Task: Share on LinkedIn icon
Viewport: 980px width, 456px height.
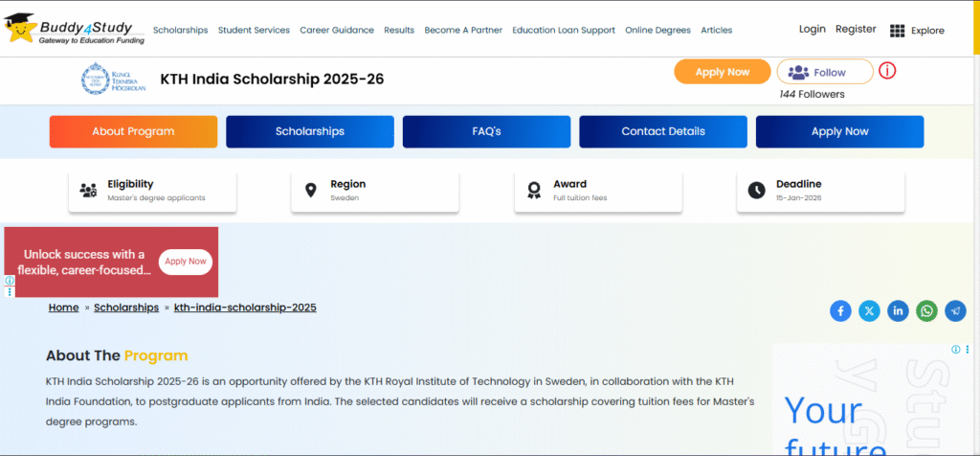Action: pyautogui.click(x=898, y=310)
